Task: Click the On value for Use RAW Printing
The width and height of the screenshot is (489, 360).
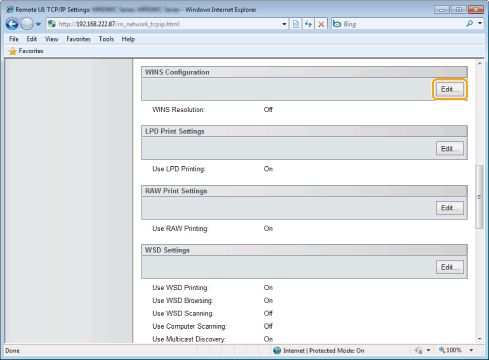Action: (268, 228)
